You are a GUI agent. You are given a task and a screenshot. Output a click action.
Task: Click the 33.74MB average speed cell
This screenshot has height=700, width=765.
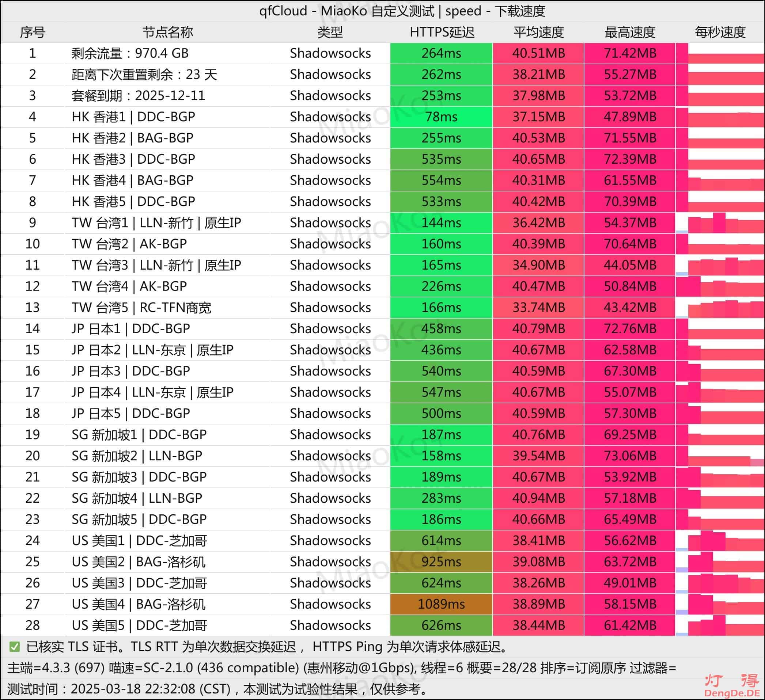pos(538,308)
